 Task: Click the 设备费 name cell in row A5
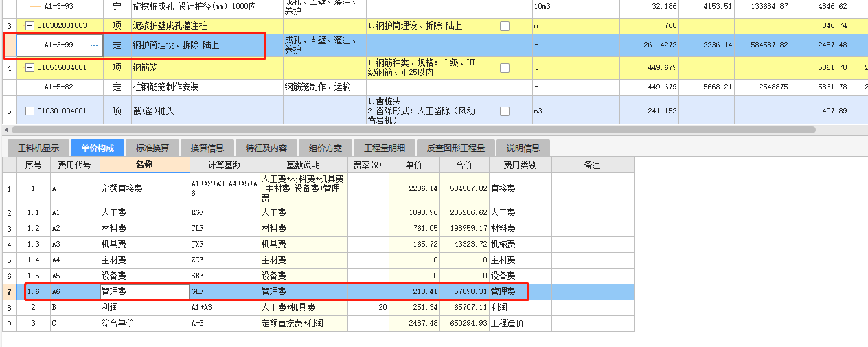(145, 276)
